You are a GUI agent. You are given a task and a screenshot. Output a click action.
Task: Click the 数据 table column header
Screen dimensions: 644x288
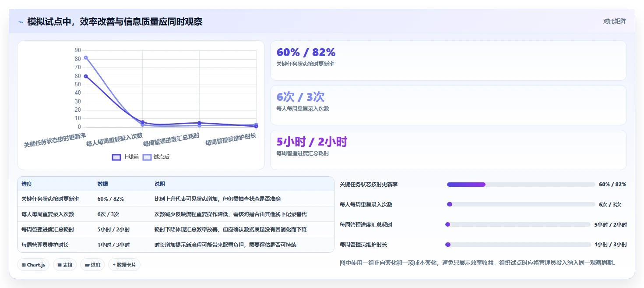(x=103, y=184)
